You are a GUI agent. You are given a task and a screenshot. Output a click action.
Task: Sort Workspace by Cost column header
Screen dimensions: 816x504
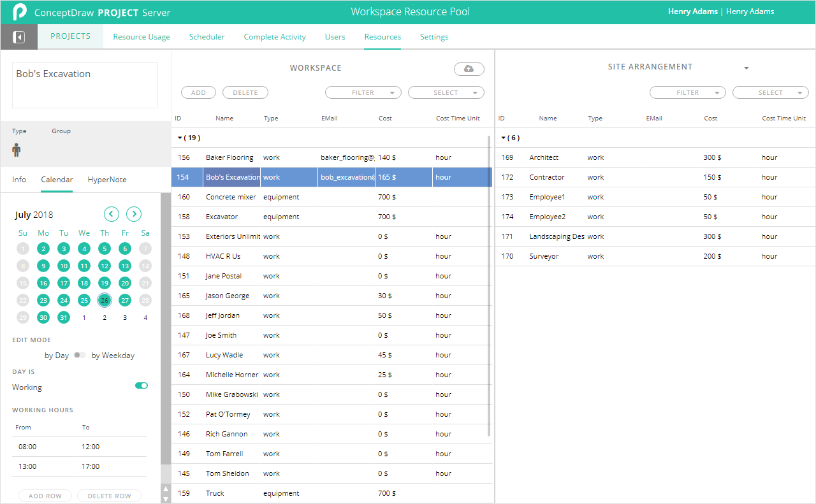click(x=385, y=119)
